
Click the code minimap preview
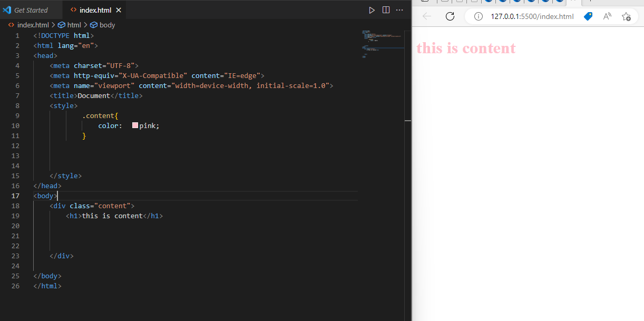tap(382, 45)
